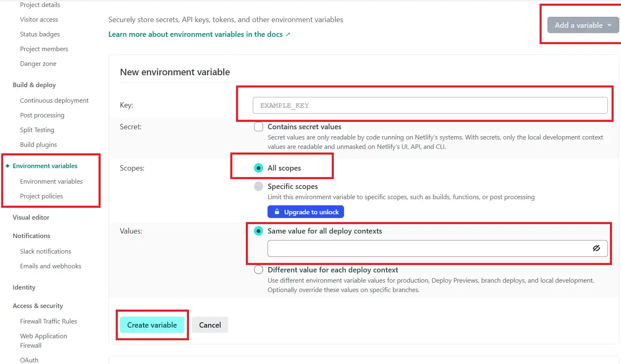
Task: Click the Add a variable chevron
Action: pos(610,25)
